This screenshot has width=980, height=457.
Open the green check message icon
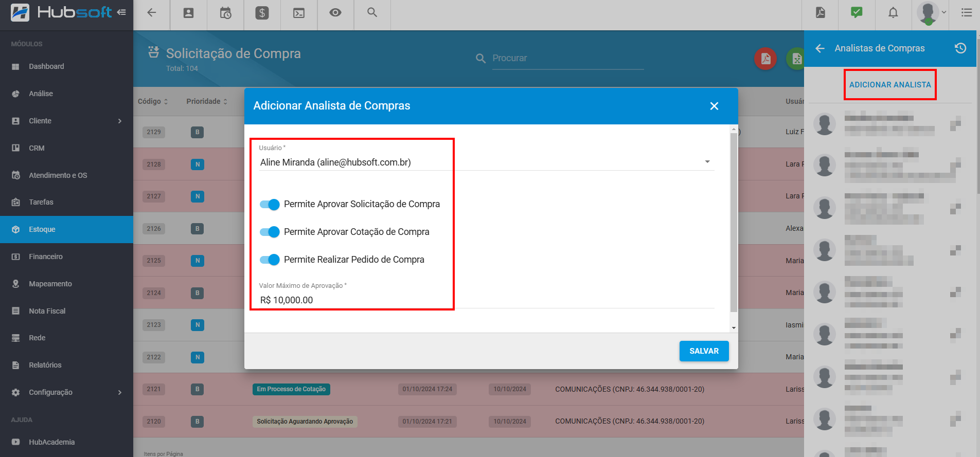tap(857, 12)
